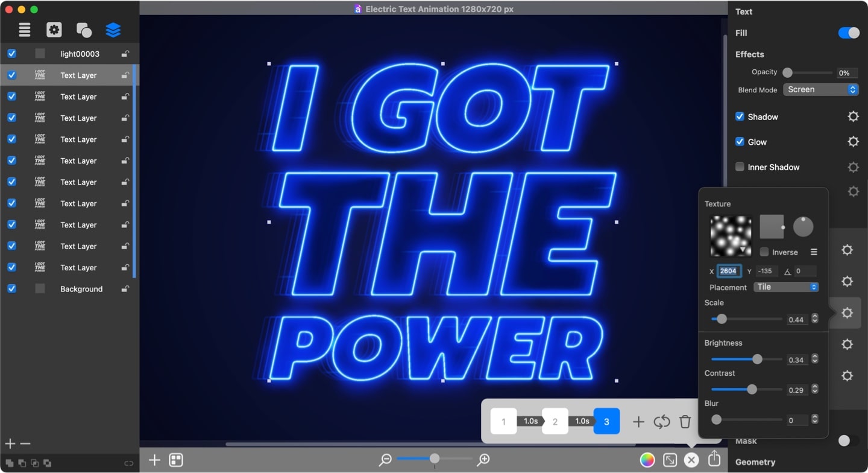Image resolution: width=868 pixels, height=473 pixels.
Task: Check the Inverse texture option
Action: pyautogui.click(x=764, y=252)
